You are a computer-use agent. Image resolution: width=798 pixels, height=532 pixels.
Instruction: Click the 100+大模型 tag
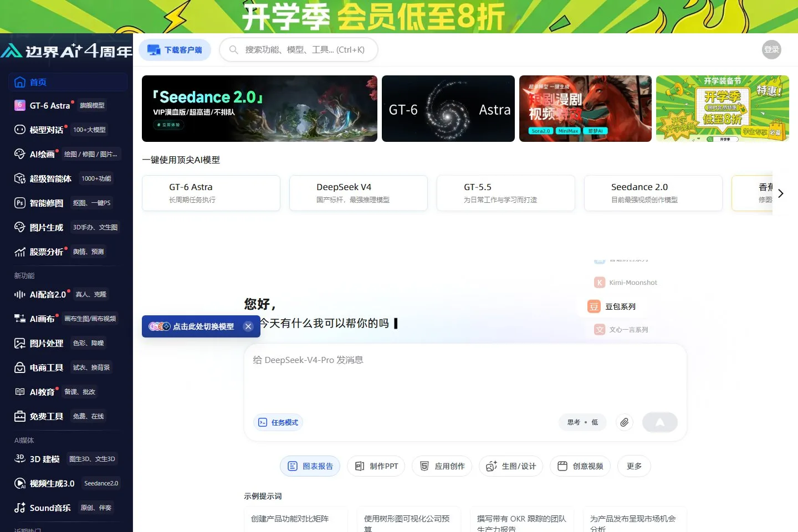(89, 130)
